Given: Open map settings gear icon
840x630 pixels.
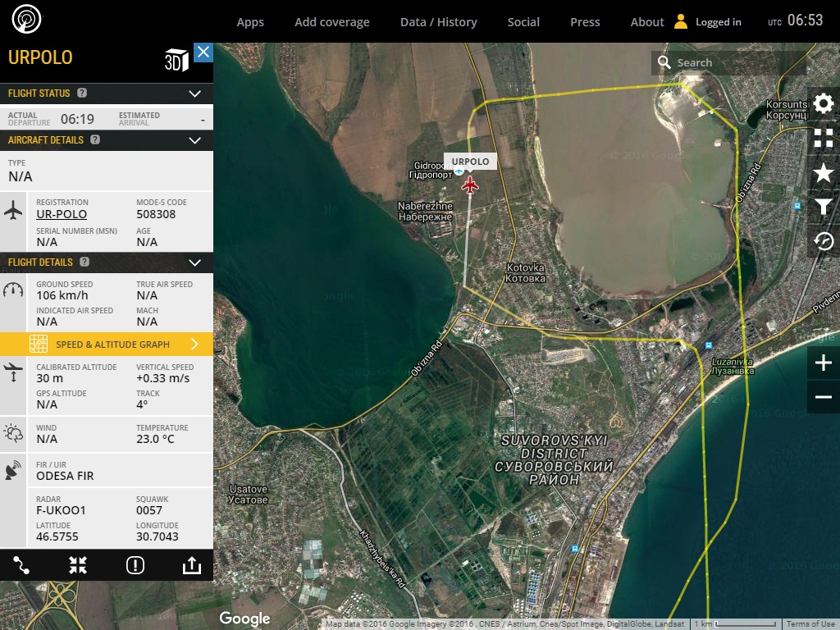Looking at the screenshot, I should click(823, 103).
